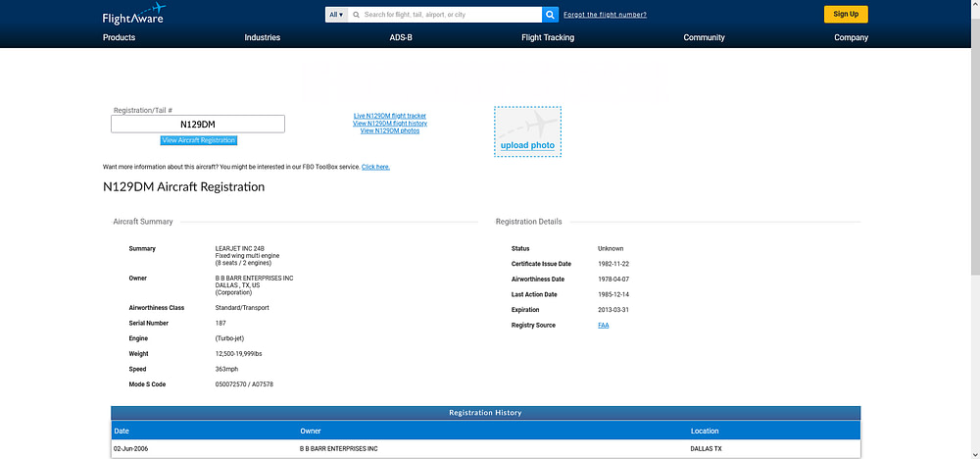This screenshot has width=980, height=459.
Task: Open the Company menu
Action: tap(852, 37)
